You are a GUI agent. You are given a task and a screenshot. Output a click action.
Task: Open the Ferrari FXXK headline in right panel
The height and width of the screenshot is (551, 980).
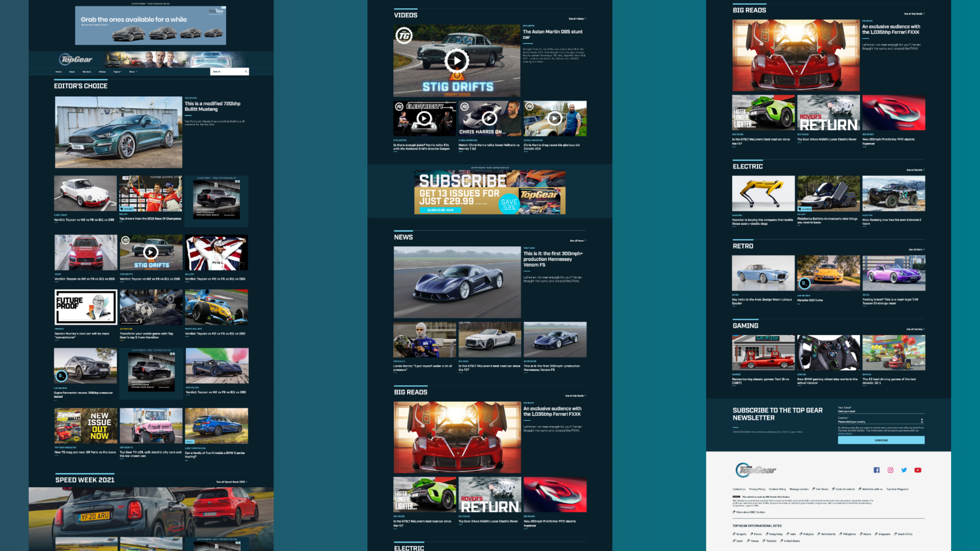tap(891, 29)
